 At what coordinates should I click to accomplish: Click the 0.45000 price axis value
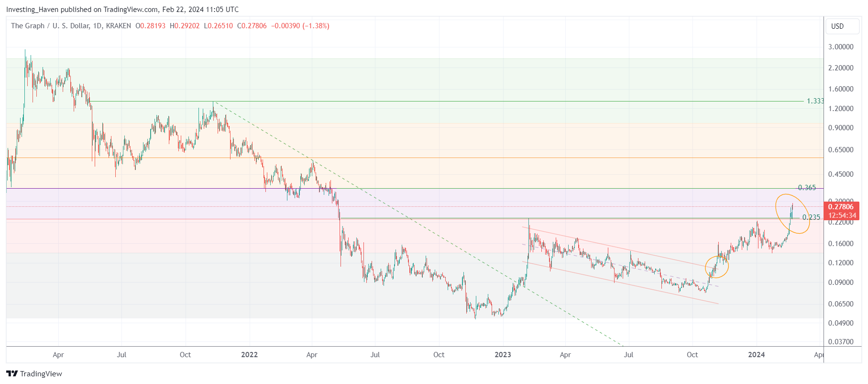coord(841,174)
